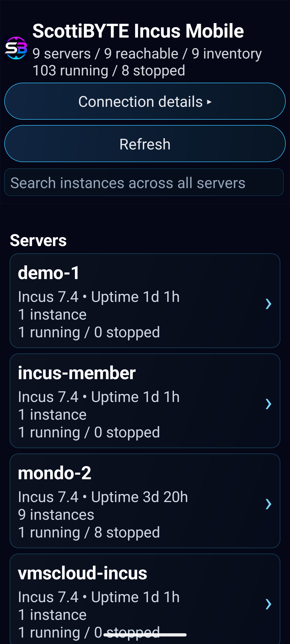This screenshot has height=644, width=290.
Task: Tap the Uptime 3d 20h text on mondo-2
Action: (139, 497)
